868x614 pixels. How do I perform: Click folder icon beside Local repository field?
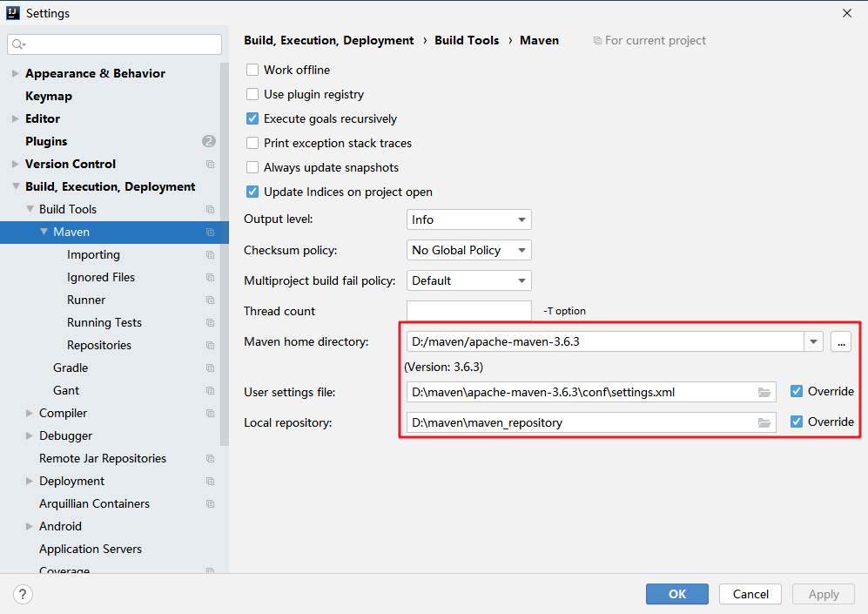(764, 422)
